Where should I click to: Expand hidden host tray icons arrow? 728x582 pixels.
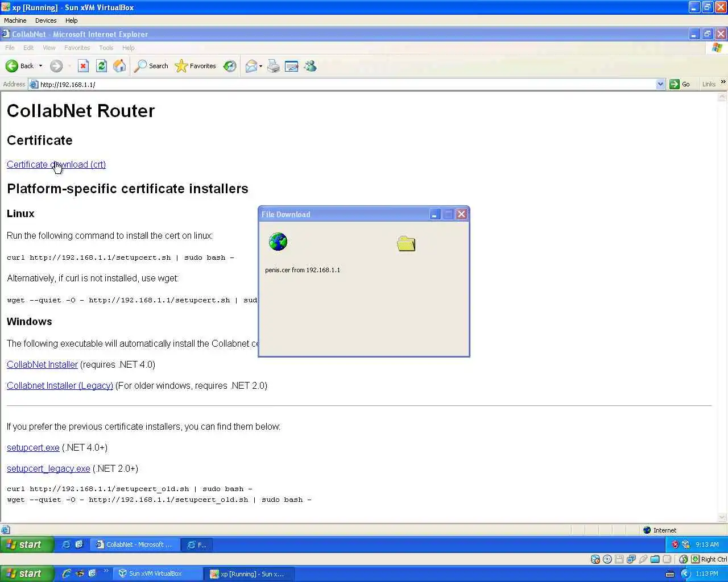click(685, 574)
